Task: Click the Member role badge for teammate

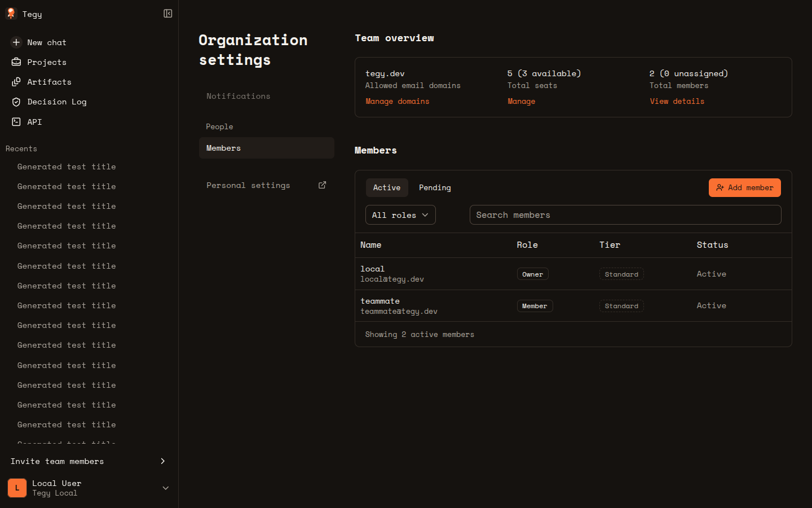Action: tap(535, 306)
